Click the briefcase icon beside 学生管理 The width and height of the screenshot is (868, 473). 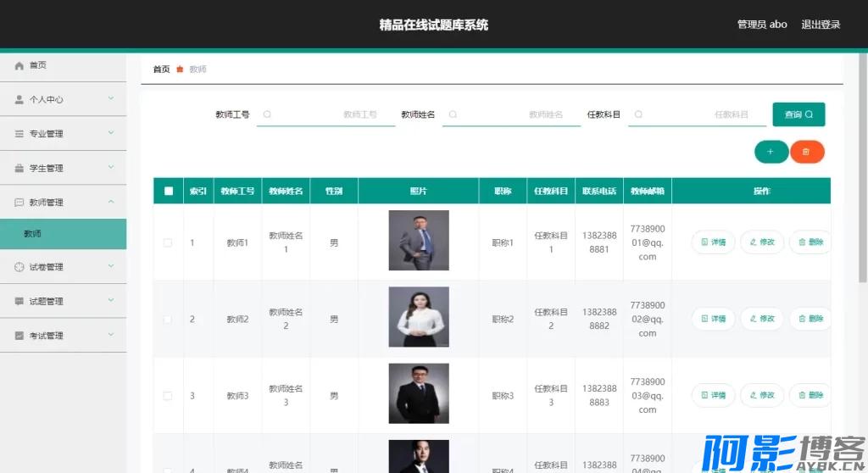[19, 168]
